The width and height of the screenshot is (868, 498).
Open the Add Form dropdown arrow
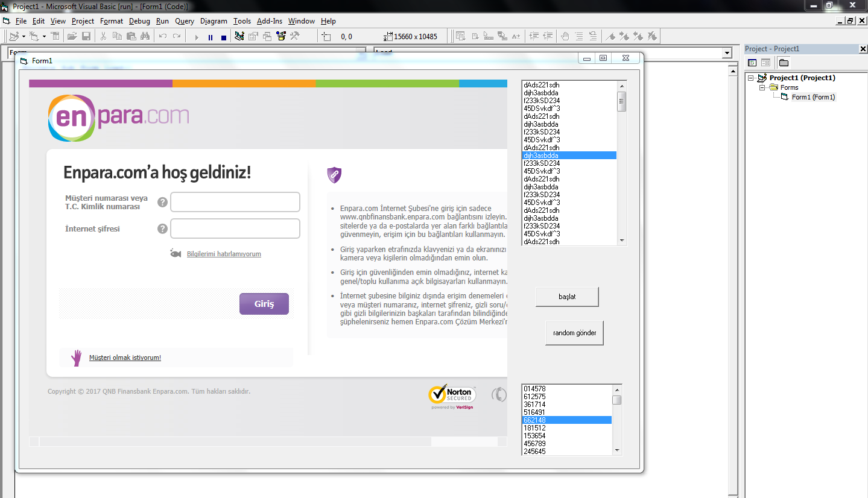tap(44, 36)
